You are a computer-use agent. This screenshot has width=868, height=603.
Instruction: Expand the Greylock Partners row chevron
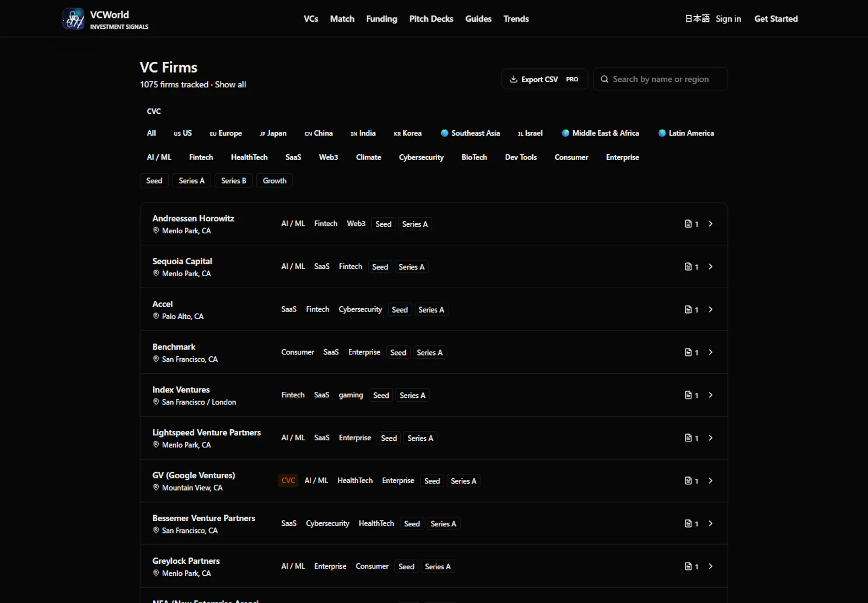(711, 567)
